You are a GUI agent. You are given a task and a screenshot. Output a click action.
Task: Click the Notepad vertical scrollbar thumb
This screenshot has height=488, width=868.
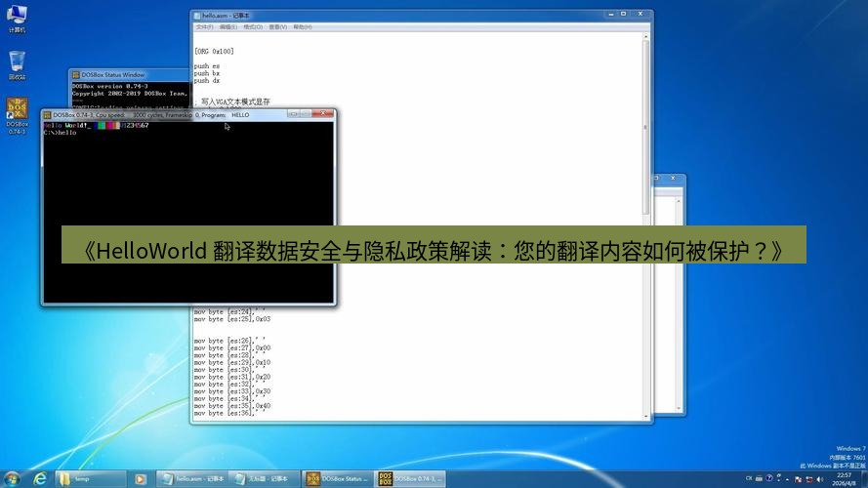point(645,127)
